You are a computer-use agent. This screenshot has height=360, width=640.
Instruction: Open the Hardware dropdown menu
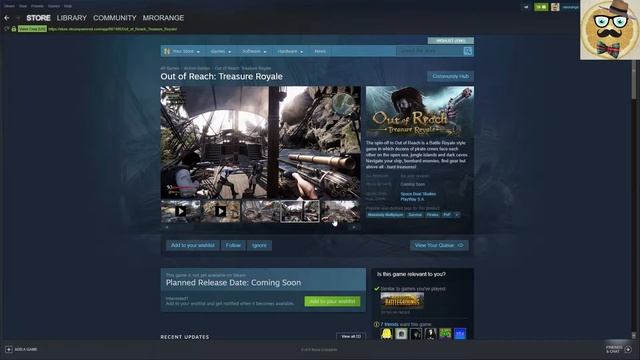(x=290, y=51)
